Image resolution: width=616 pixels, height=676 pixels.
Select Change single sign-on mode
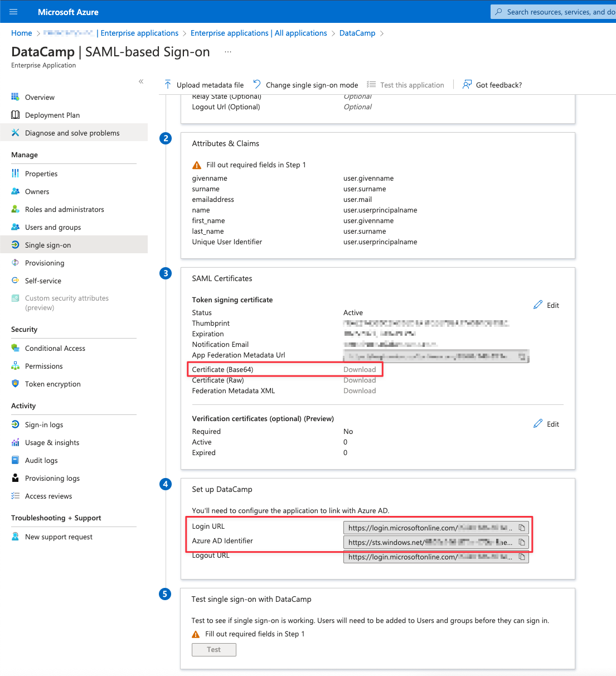coord(305,85)
